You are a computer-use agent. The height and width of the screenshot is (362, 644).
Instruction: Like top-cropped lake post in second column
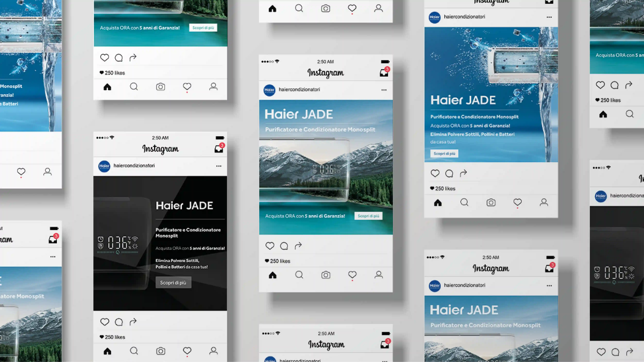point(104,58)
